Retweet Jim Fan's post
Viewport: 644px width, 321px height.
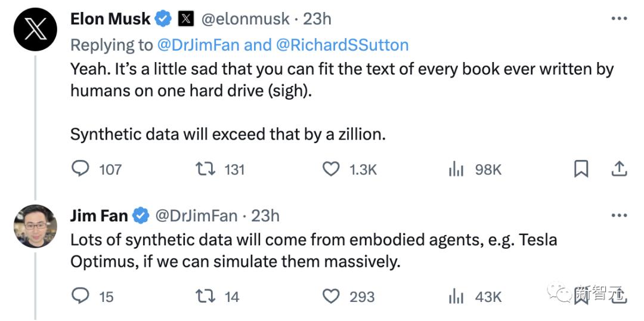pyautogui.click(x=206, y=296)
